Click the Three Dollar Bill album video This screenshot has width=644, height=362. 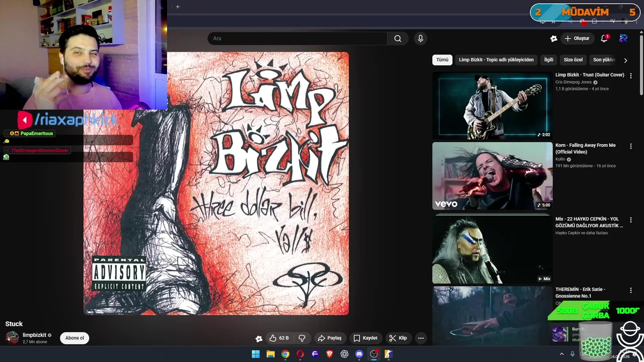(x=216, y=184)
